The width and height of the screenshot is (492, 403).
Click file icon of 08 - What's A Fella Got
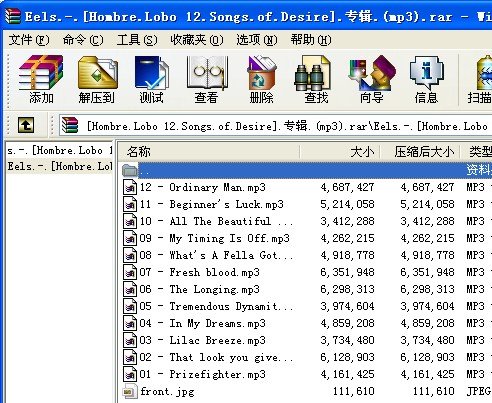130,255
